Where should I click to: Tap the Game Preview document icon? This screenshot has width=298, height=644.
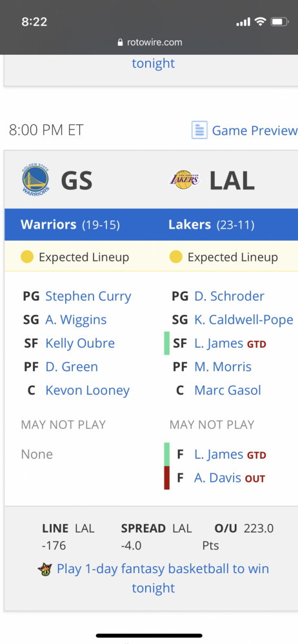point(199,131)
